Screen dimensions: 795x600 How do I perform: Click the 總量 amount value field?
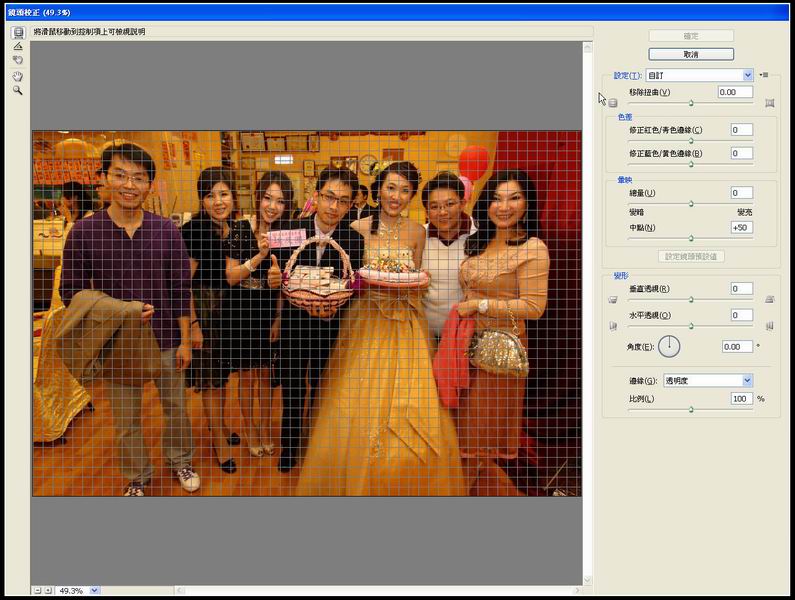[742, 193]
